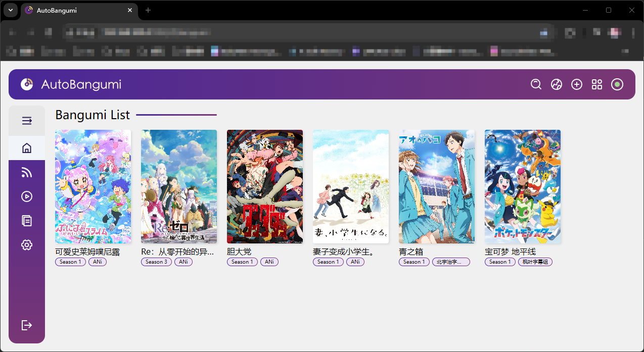This screenshot has height=352, width=644.
Task: Click the ANi tag under Re: 从零开始
Action: (x=183, y=262)
